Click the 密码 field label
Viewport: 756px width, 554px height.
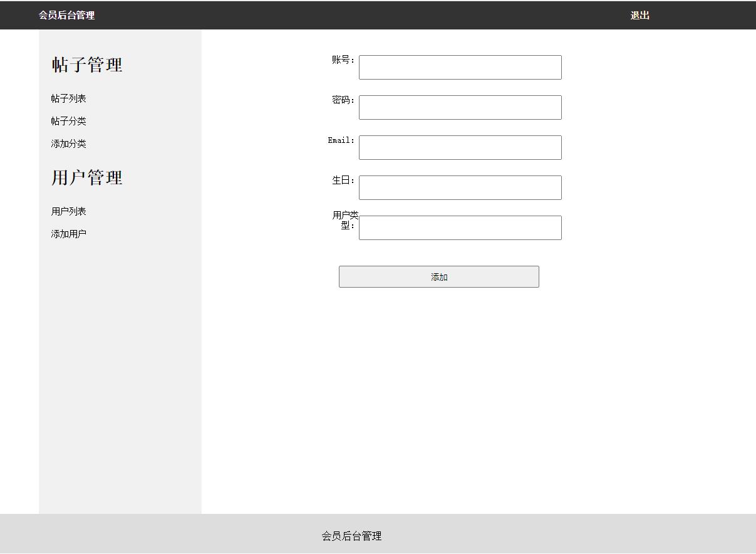coord(343,100)
